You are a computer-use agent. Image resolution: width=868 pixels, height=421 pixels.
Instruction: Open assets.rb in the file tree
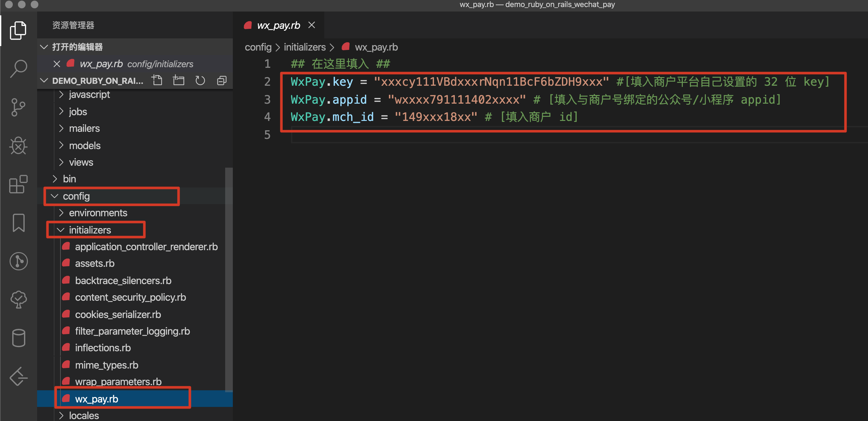point(95,264)
